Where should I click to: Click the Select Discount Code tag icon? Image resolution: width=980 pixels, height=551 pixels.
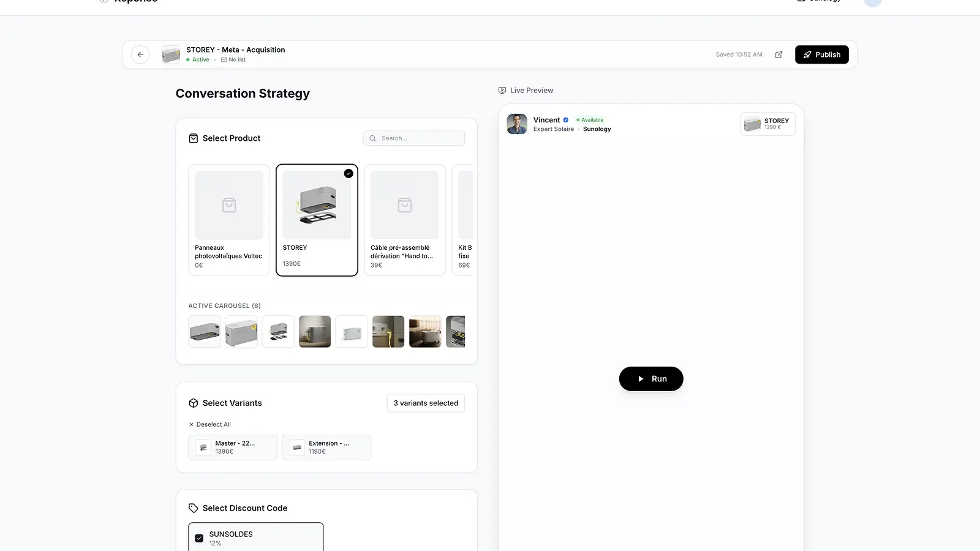pyautogui.click(x=194, y=508)
